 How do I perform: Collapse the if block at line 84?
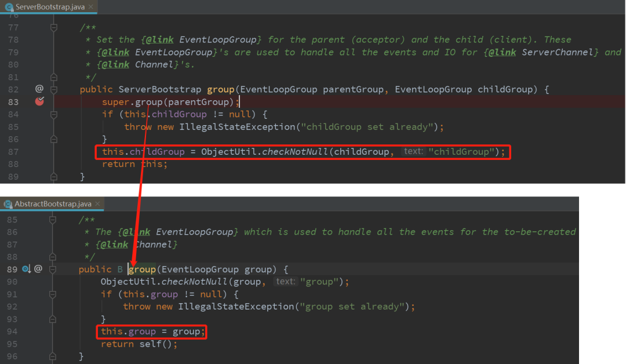[x=54, y=115]
